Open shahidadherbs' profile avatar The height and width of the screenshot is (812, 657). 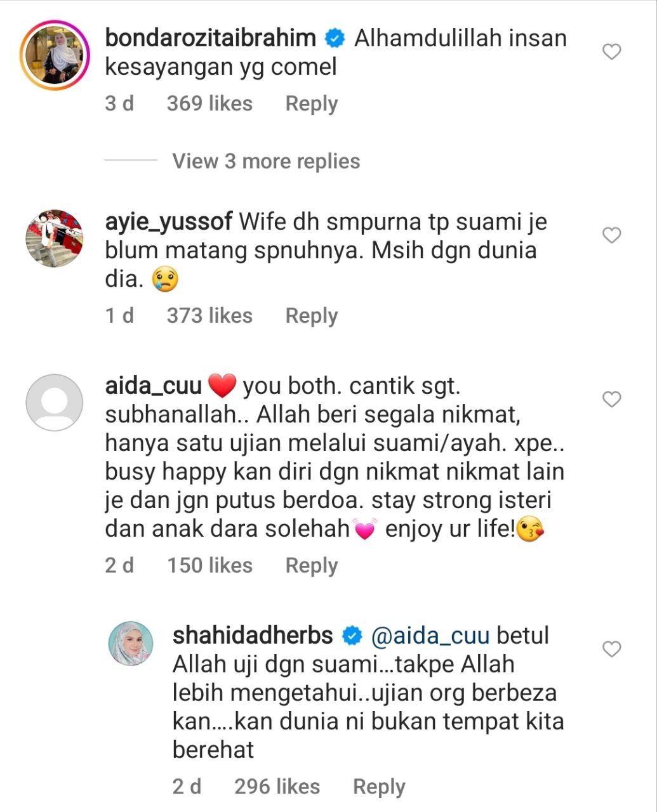tap(132, 643)
